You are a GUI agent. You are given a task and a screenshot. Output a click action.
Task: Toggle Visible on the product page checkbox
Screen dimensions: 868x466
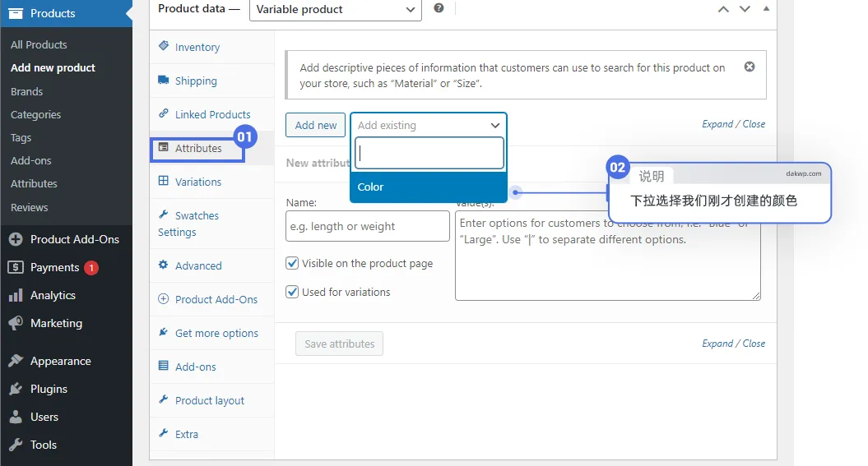292,263
